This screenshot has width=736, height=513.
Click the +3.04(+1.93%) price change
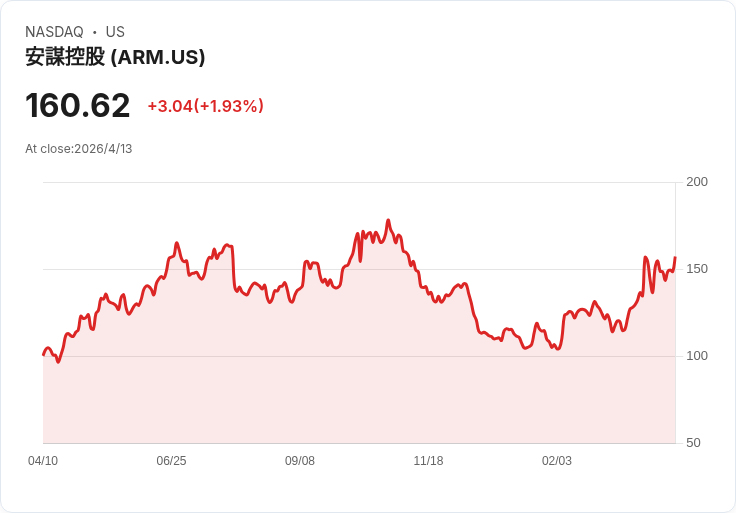click(x=205, y=106)
